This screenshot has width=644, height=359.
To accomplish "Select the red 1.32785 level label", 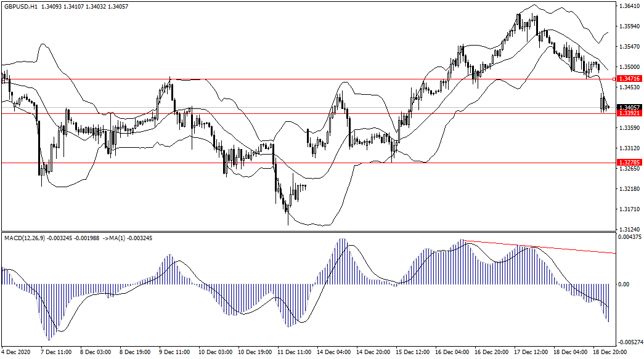I will tap(629, 163).
